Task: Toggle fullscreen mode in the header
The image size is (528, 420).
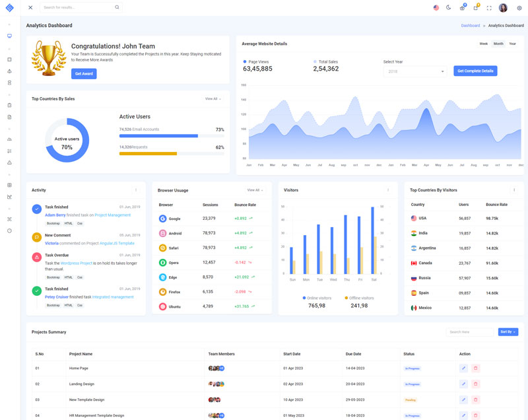Action: coord(489,8)
